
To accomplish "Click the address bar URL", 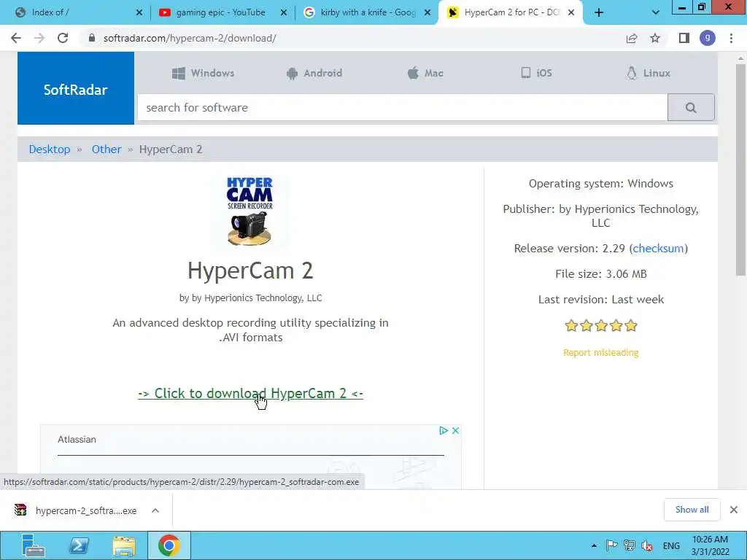I will tap(190, 38).
